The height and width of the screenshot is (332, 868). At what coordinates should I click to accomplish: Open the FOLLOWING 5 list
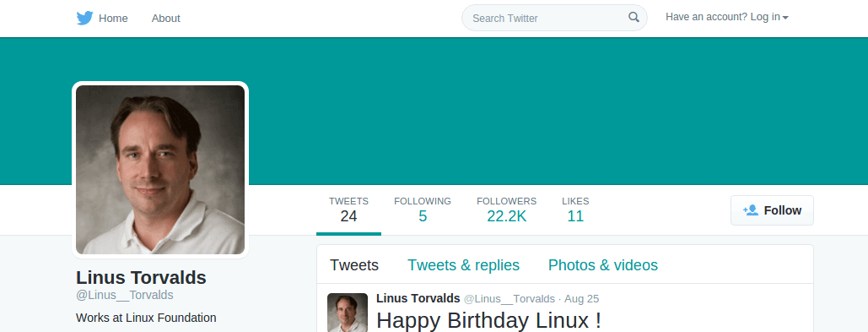pos(423,210)
